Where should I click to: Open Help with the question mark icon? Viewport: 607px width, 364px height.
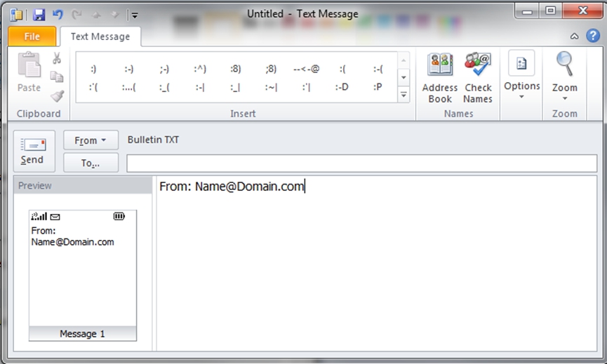pyautogui.click(x=593, y=36)
